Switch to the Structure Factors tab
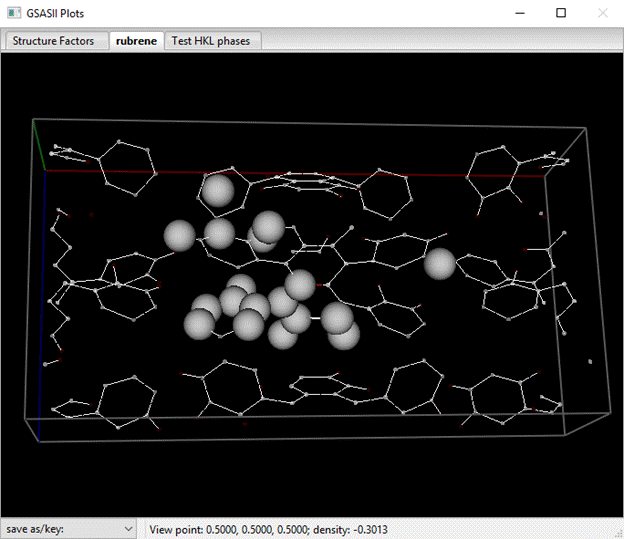This screenshot has height=539, width=624. click(x=53, y=41)
